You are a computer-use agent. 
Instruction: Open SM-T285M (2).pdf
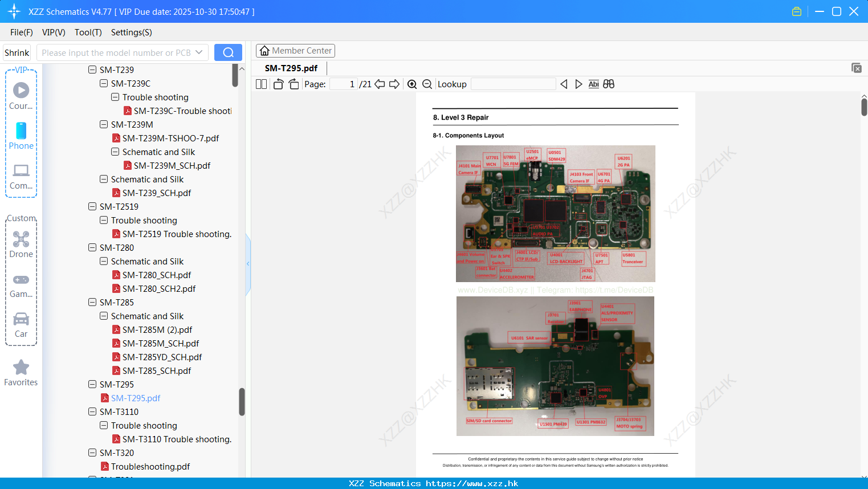[157, 329]
